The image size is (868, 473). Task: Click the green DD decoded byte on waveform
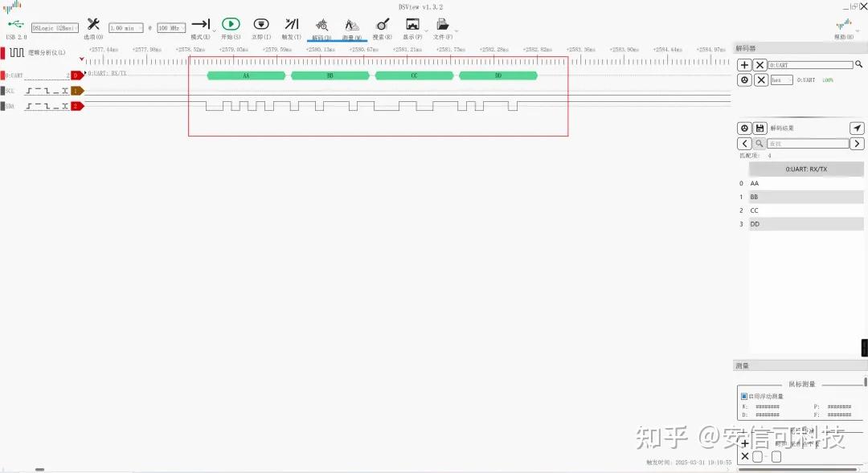click(498, 75)
